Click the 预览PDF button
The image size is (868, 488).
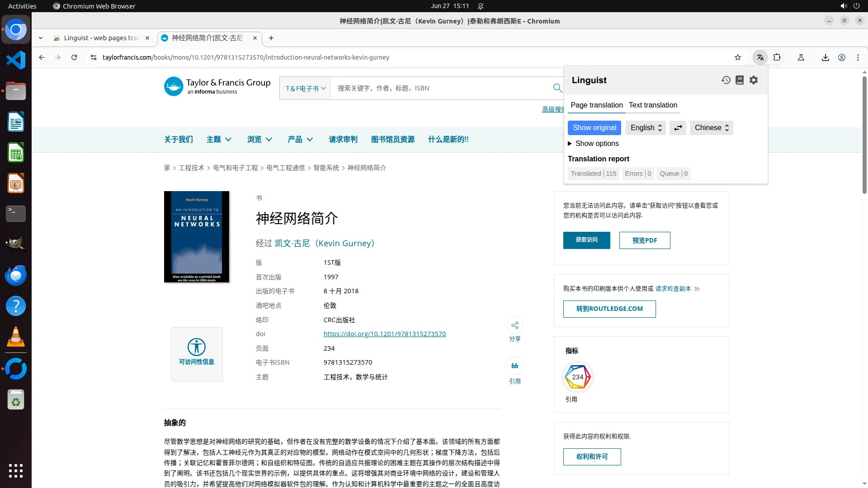click(644, 240)
